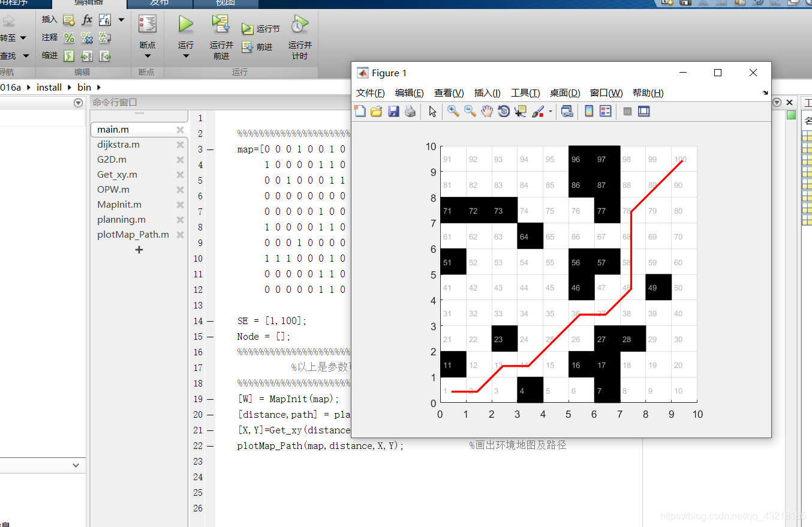
Task: Click the New Figure icon in Figure 1
Action: point(359,111)
